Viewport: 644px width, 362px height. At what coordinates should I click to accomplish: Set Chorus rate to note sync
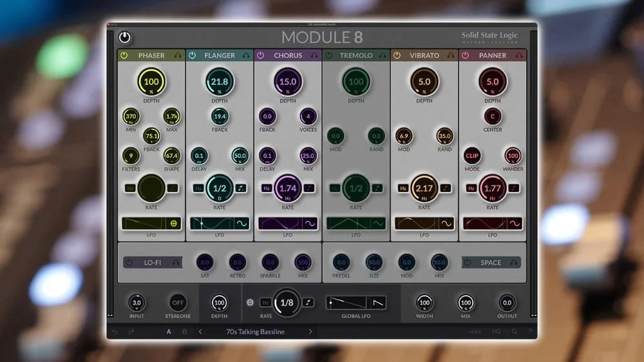(309, 188)
